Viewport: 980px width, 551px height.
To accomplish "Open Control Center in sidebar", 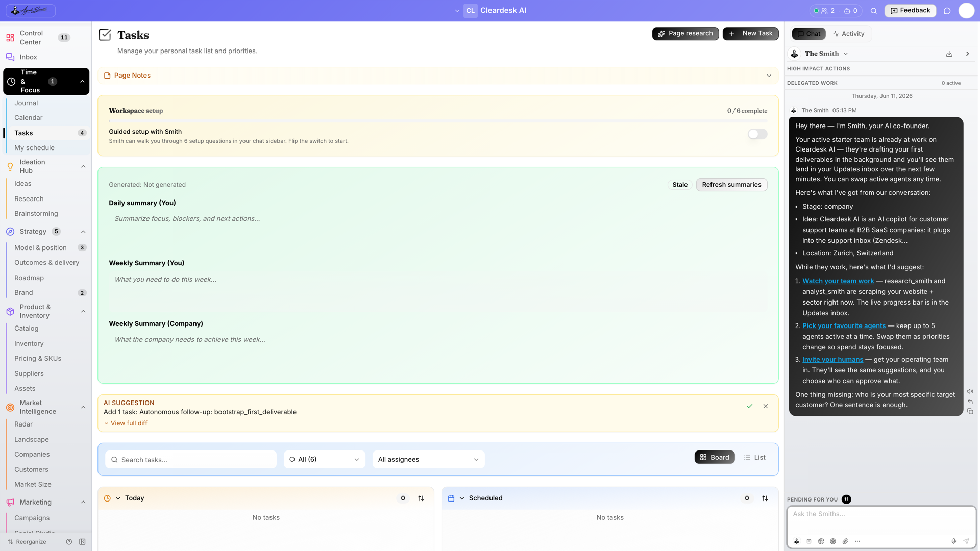I will point(45,38).
